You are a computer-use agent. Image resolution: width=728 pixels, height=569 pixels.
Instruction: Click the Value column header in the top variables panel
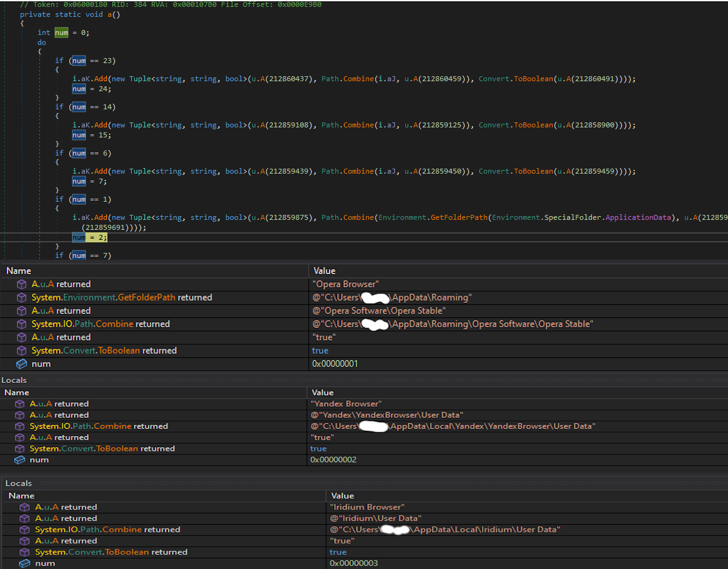coord(324,270)
